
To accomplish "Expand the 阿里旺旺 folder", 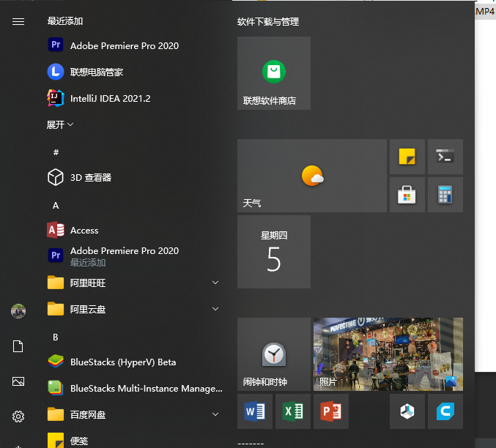I will [133, 283].
